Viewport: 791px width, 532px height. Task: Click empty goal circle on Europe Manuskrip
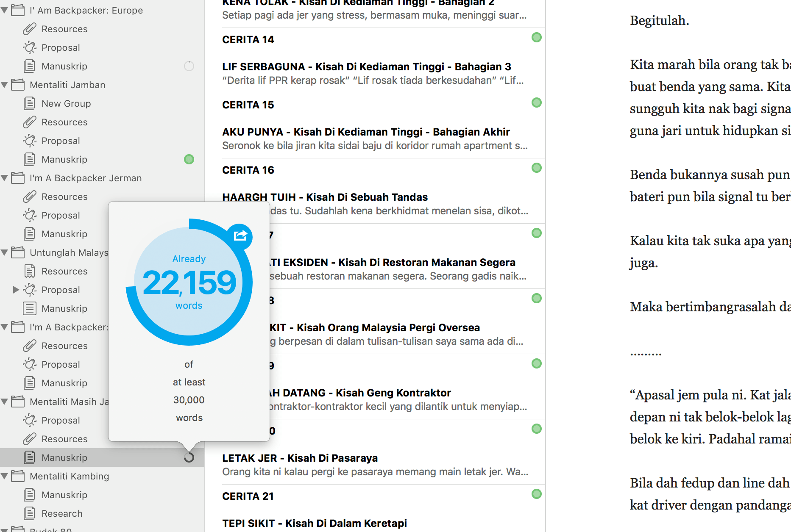[x=189, y=66]
